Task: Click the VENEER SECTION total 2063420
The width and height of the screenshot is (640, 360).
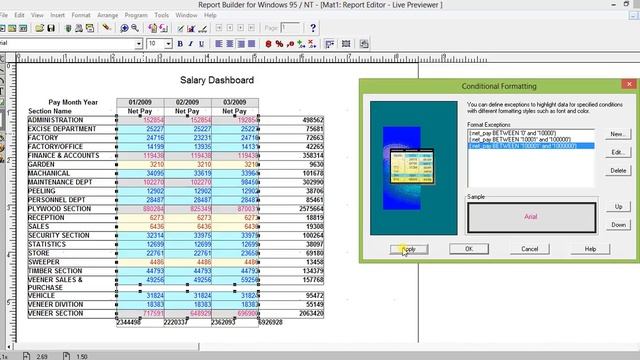Action: pos(311,313)
